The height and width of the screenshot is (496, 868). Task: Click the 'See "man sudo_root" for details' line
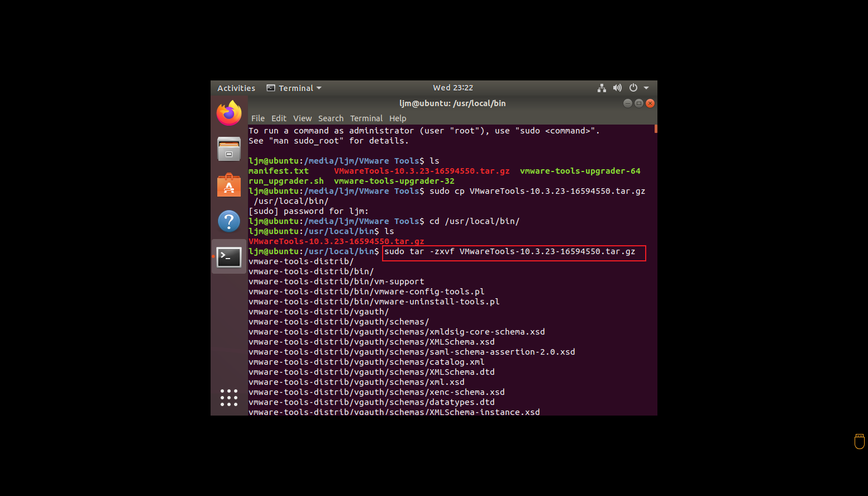click(x=328, y=141)
